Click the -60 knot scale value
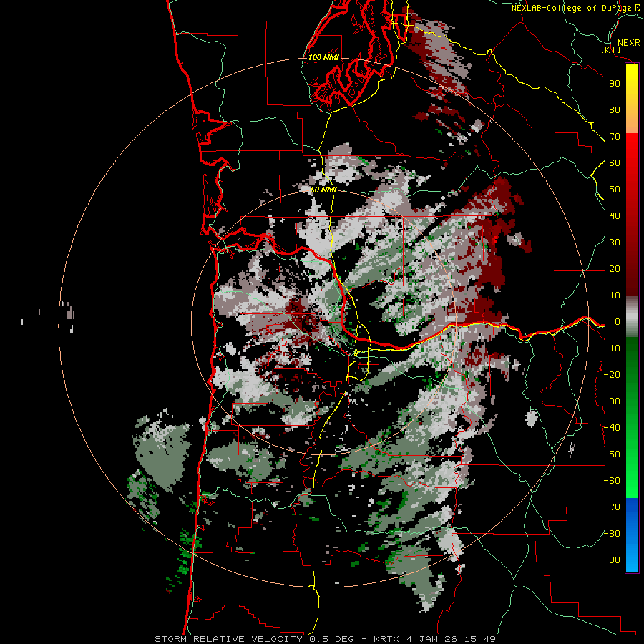 point(612,481)
